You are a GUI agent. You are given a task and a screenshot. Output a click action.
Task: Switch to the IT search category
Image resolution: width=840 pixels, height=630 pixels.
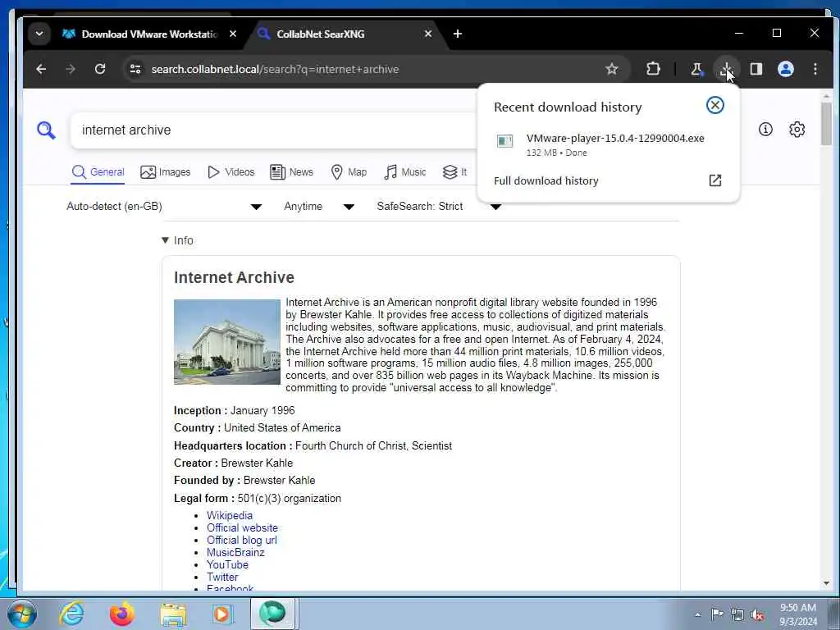454,172
